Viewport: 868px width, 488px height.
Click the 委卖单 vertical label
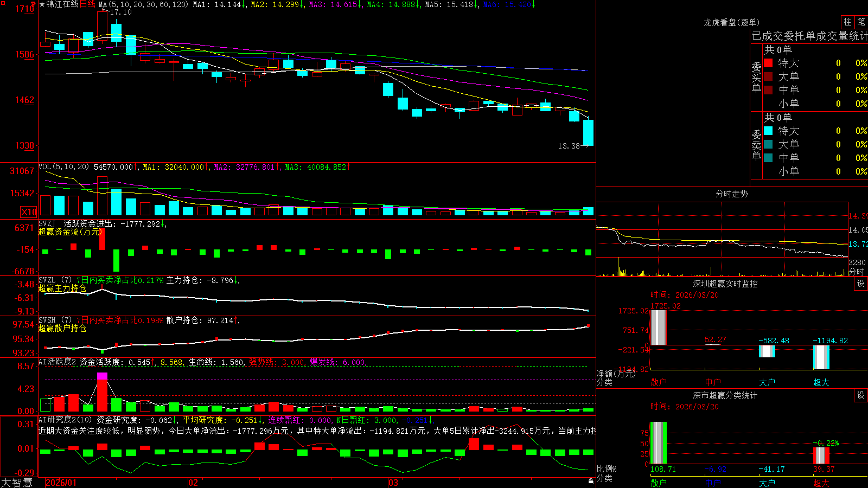(756, 145)
